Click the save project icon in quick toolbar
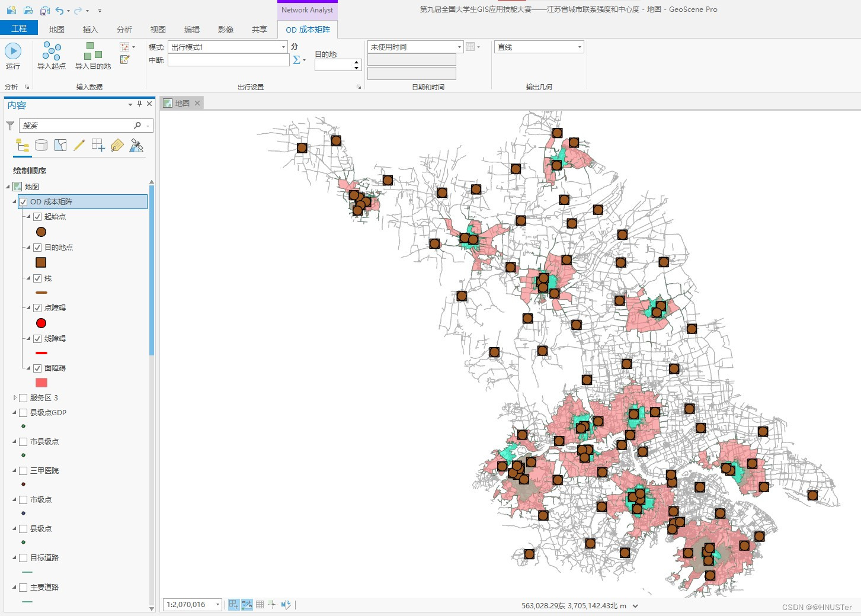This screenshot has height=616, width=861. click(x=45, y=11)
